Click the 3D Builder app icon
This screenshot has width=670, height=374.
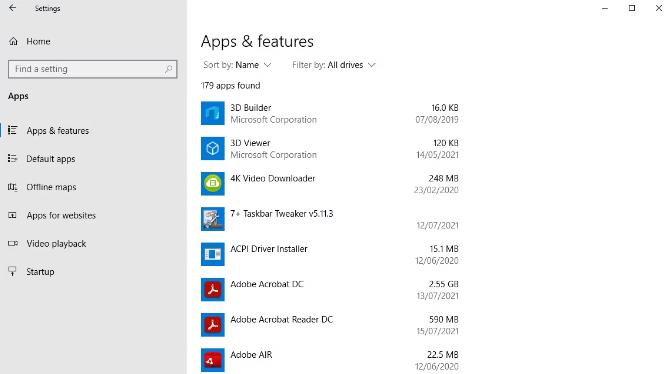pyautogui.click(x=213, y=113)
